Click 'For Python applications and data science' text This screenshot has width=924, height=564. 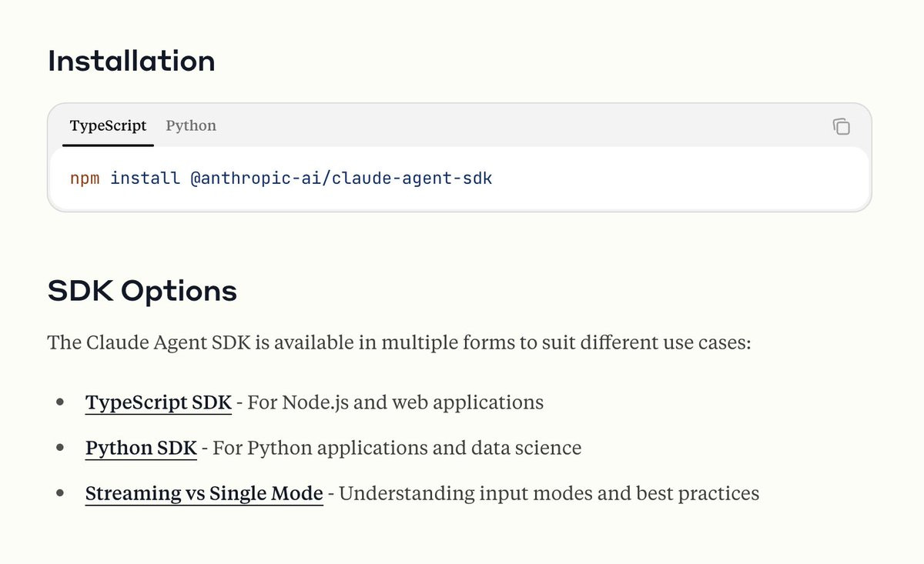tap(397, 448)
